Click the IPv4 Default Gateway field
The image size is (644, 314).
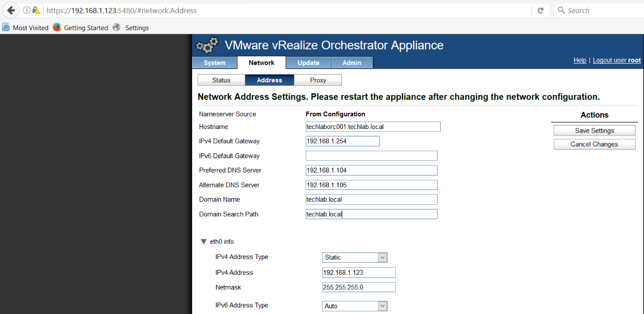(x=343, y=141)
